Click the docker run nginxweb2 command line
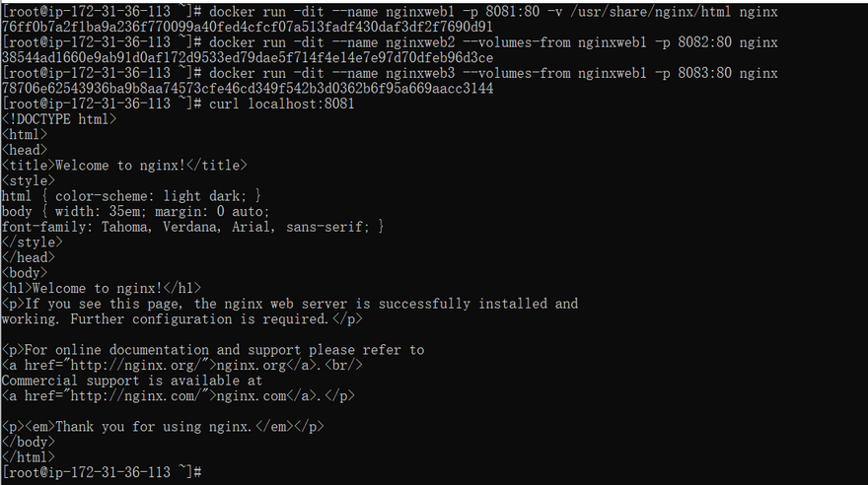This screenshot has width=868, height=485. point(492,42)
